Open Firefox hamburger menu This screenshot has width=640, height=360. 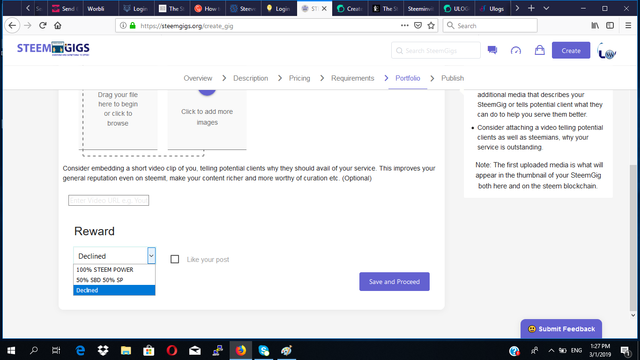[628, 25]
